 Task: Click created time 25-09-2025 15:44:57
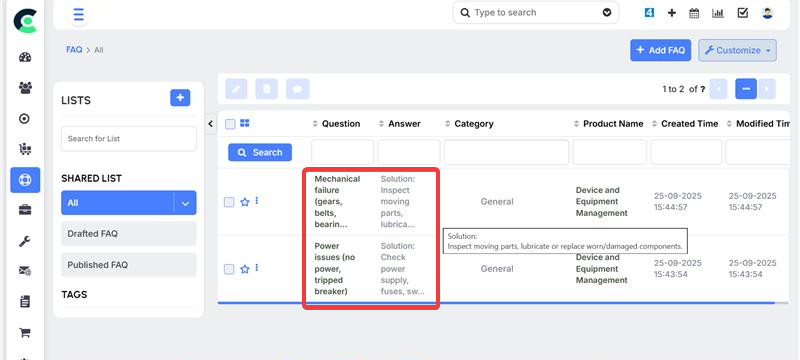(678, 201)
